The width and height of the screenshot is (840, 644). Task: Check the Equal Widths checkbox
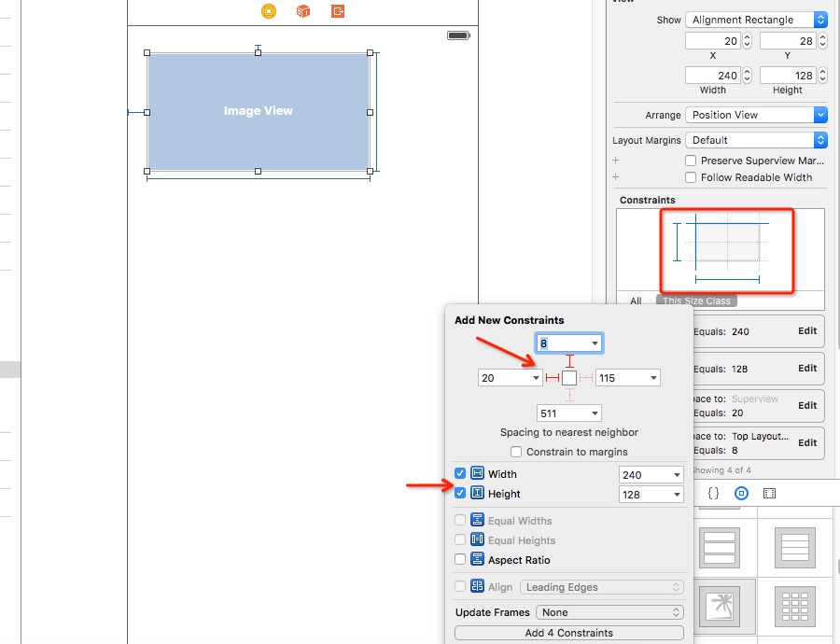pyautogui.click(x=459, y=520)
